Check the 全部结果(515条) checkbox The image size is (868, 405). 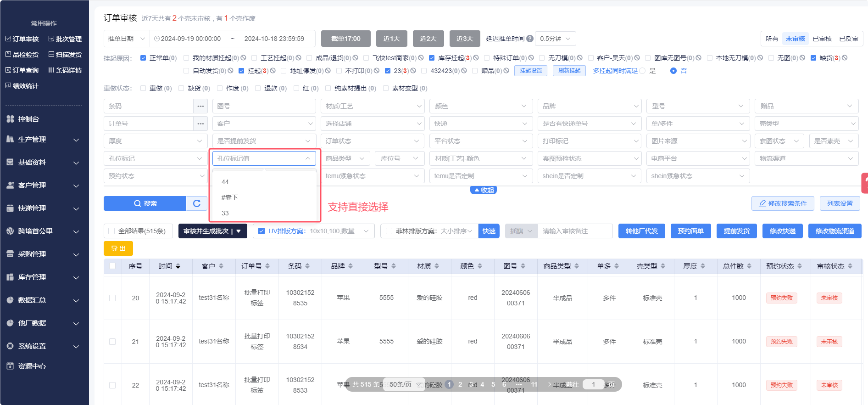click(112, 231)
